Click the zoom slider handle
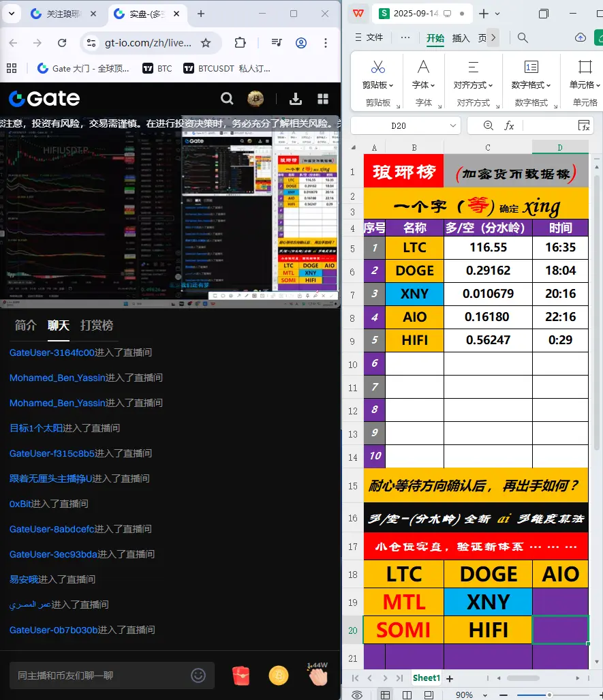The height and width of the screenshot is (700, 603). coord(549,695)
